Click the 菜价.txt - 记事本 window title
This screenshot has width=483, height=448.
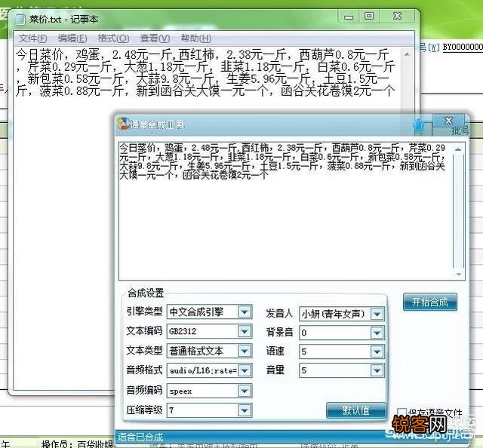coord(63,19)
